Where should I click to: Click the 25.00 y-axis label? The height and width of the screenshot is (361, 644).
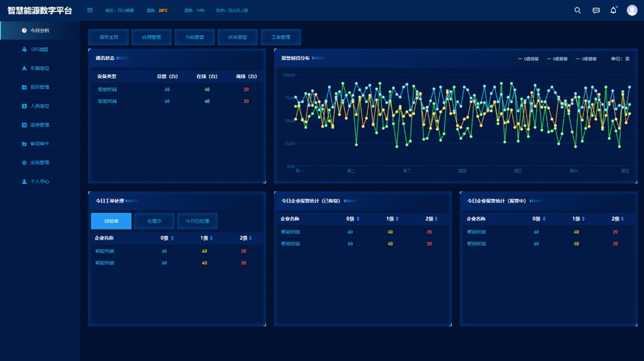tap(289, 144)
